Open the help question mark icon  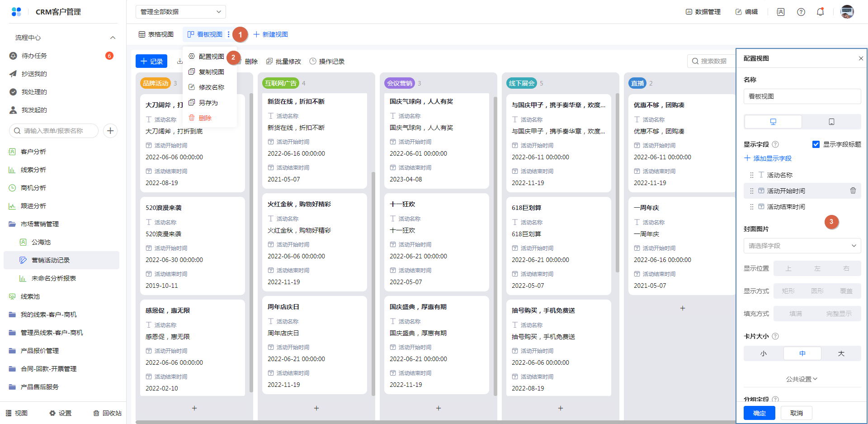801,12
